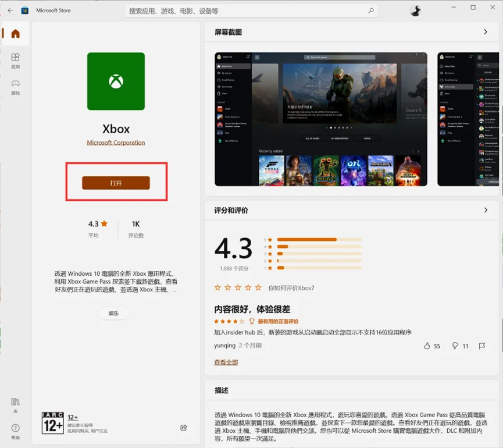Click the 1-star rating distribution bar
503x448 pixels.
tap(319, 268)
